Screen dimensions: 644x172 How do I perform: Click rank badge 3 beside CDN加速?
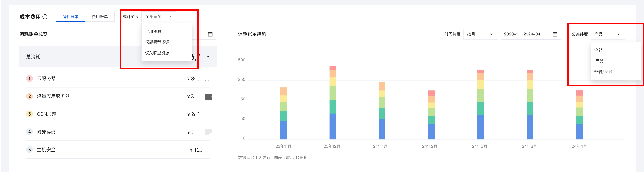click(29, 114)
